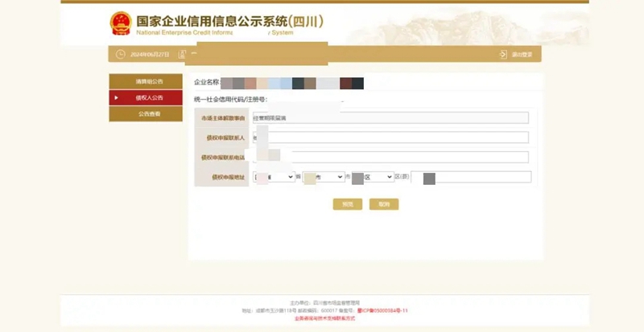The height and width of the screenshot is (332, 644).
Task: Click the 预览 preview button
Action: pyautogui.click(x=348, y=204)
